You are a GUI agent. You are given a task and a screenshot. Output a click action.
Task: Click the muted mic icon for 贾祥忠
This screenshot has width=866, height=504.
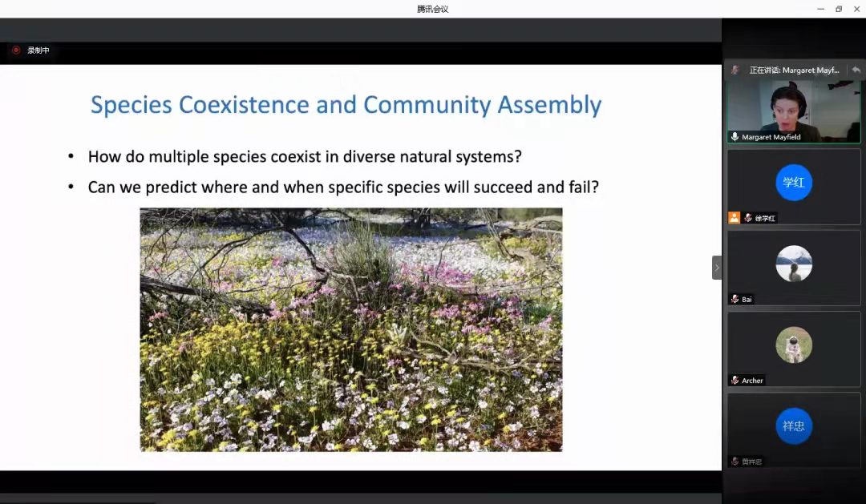[734, 461]
